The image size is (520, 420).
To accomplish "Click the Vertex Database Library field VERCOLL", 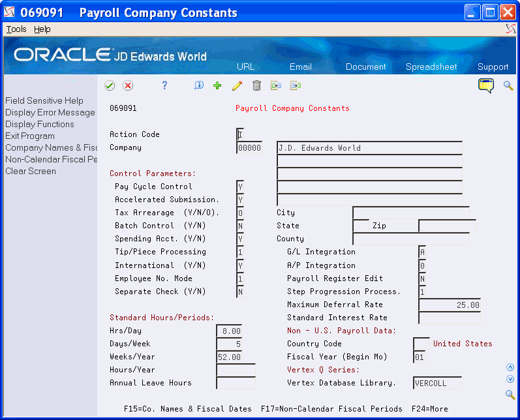I will pos(437,383).
